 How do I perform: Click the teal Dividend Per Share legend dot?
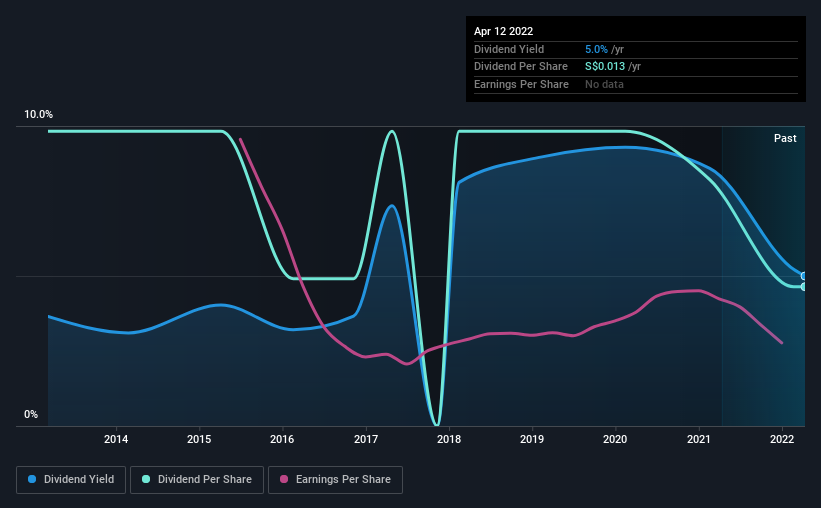[x=146, y=479]
